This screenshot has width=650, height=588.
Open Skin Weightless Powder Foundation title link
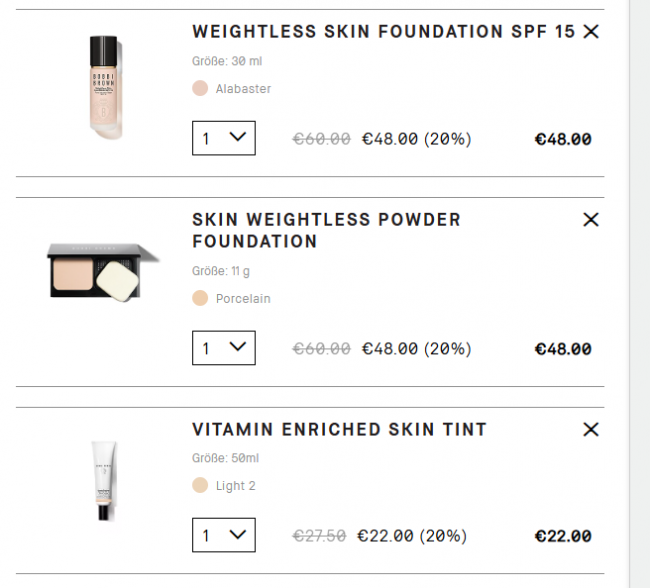pos(326,230)
